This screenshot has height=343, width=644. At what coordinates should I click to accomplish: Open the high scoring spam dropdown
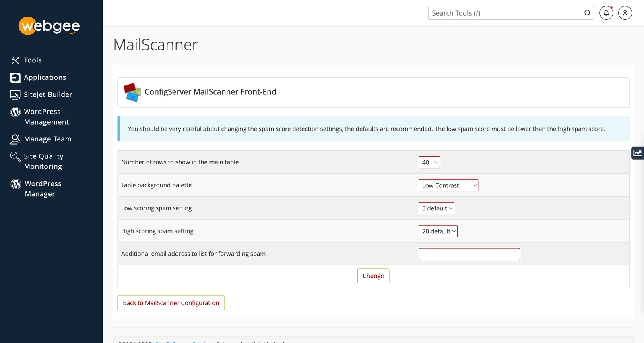(438, 231)
